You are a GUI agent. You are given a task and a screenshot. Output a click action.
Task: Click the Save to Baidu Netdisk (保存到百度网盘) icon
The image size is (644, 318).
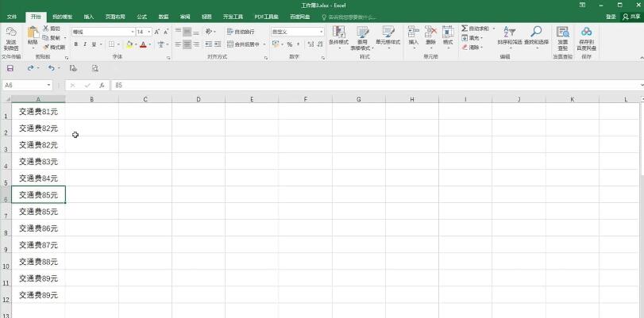coord(586,36)
